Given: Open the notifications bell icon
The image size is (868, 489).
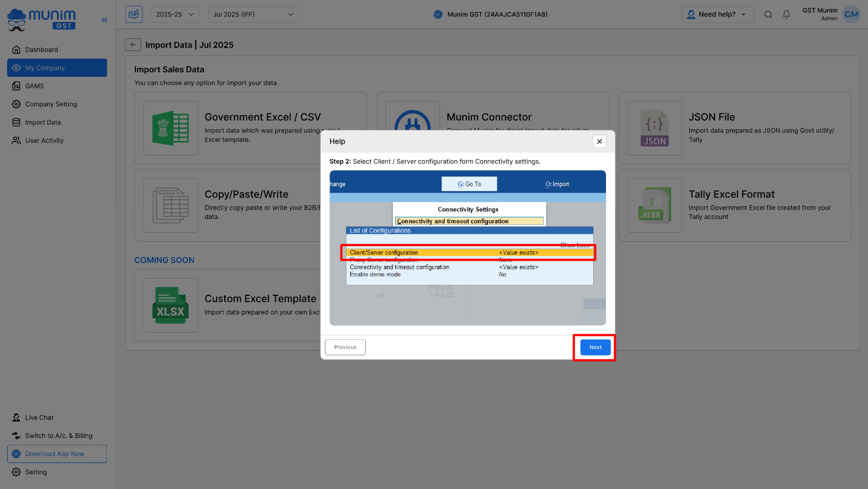Looking at the screenshot, I should pyautogui.click(x=786, y=15).
